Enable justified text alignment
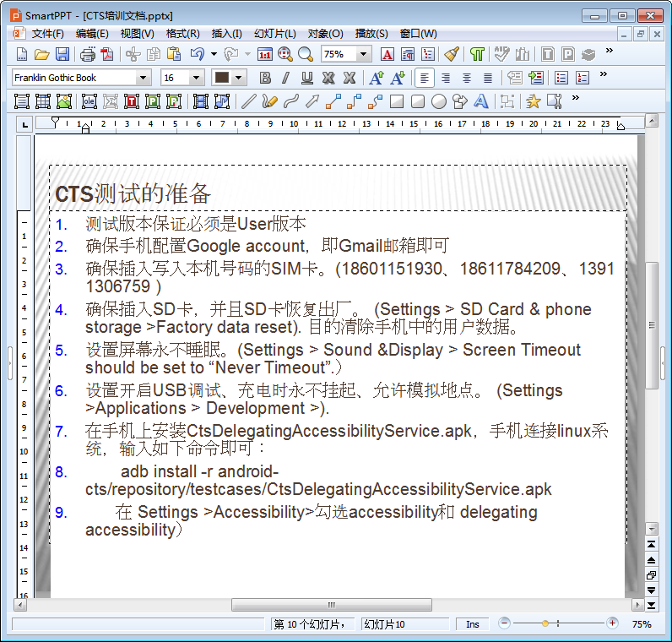Image resolution: width=672 pixels, height=642 pixels. tap(488, 78)
